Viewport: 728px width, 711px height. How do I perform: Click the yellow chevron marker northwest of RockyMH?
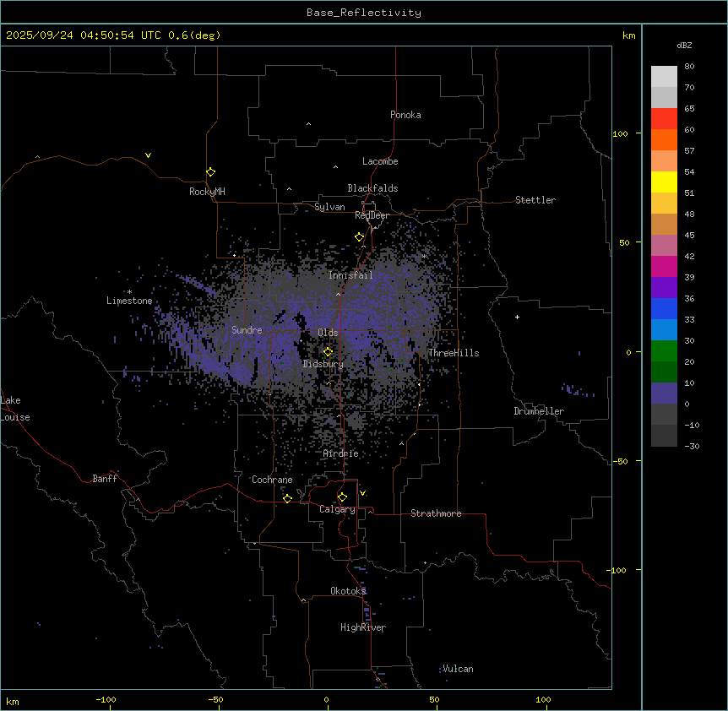148,155
